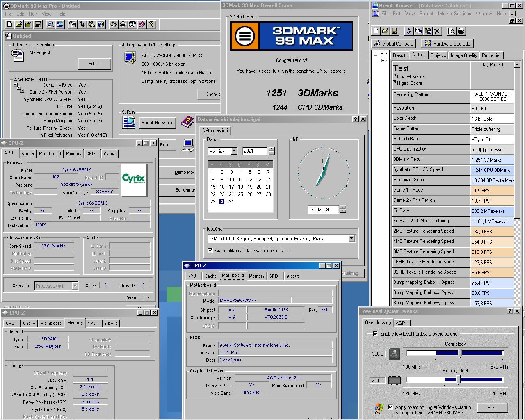The image size is (525, 420).
Task: Click help question button in date dialog title bar
Action: click(355, 119)
